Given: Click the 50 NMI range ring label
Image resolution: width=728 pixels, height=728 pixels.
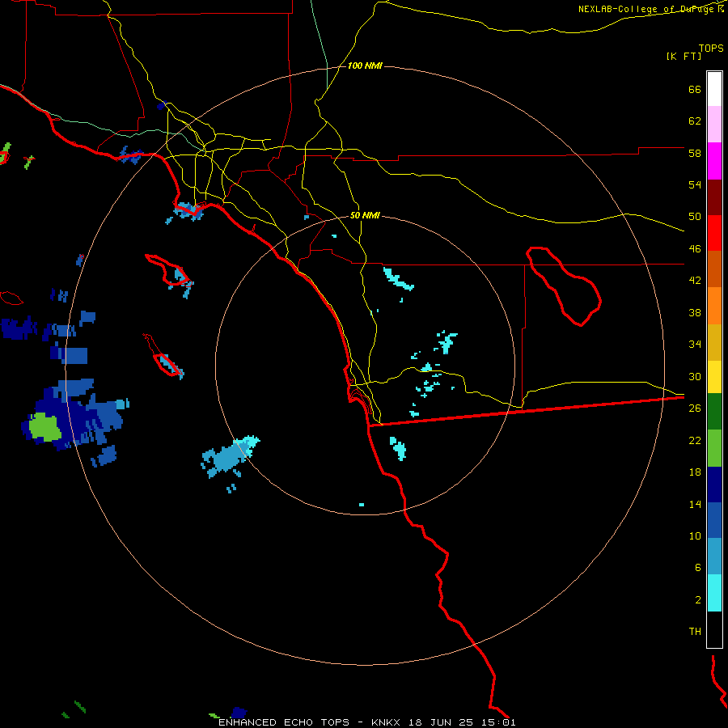Looking at the screenshot, I should [x=365, y=215].
